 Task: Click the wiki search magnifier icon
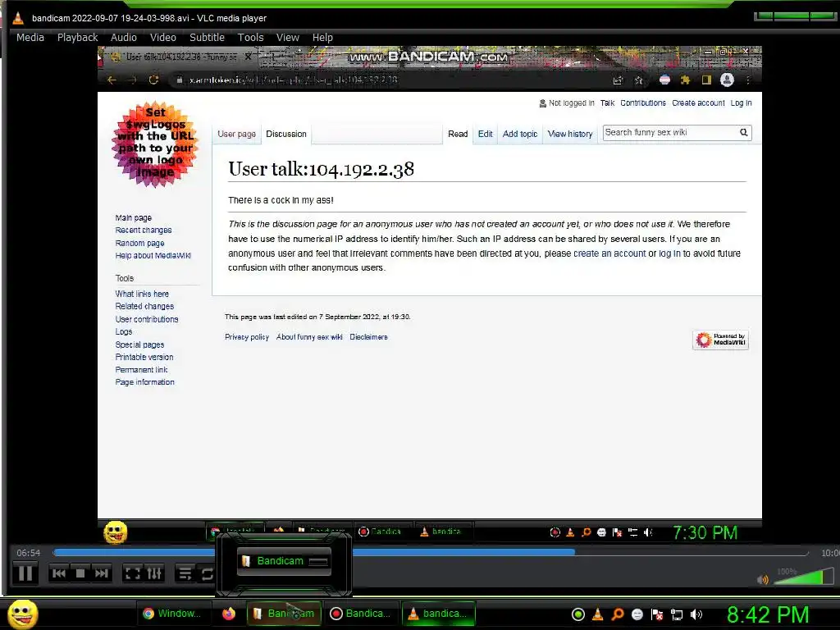(x=743, y=132)
